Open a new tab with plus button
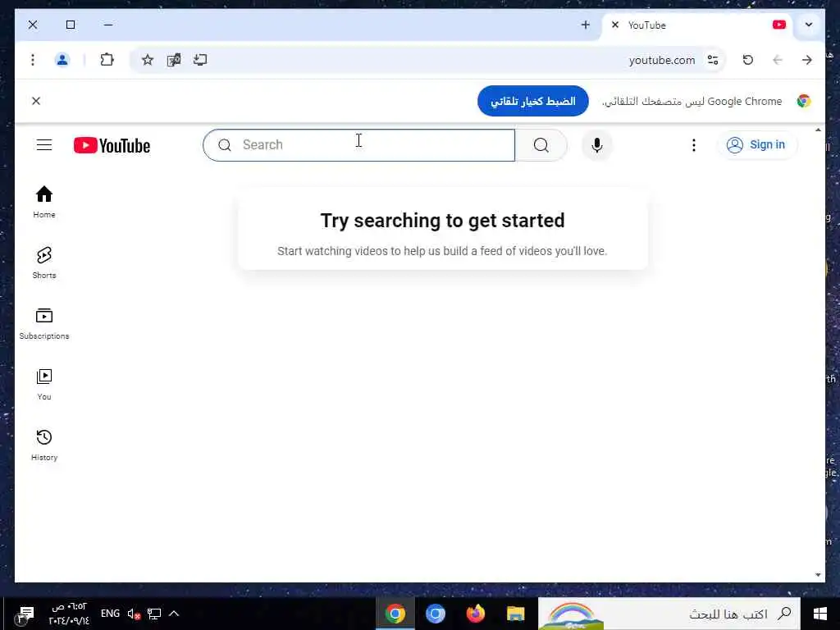The height and width of the screenshot is (630, 840). (585, 25)
